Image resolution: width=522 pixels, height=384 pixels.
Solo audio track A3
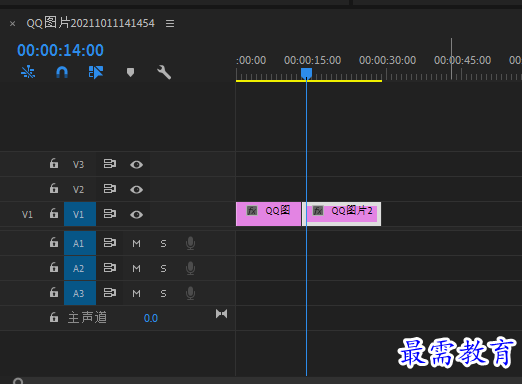click(x=163, y=294)
